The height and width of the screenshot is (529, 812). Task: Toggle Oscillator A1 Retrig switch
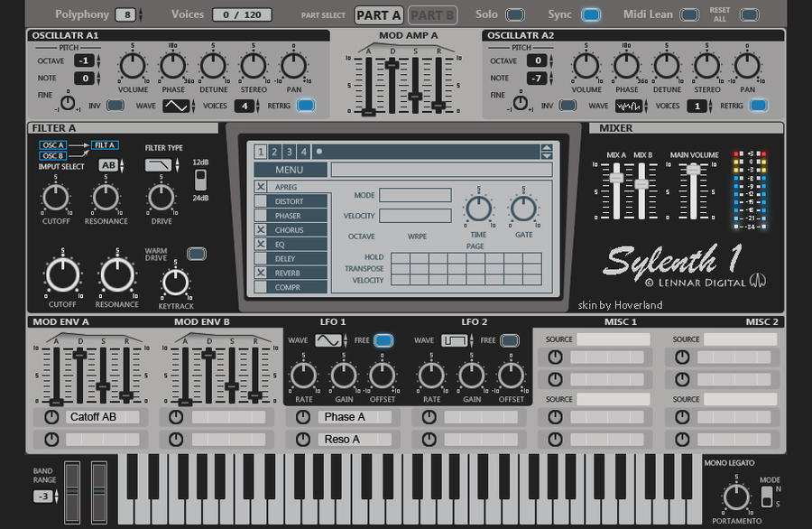pos(306,106)
